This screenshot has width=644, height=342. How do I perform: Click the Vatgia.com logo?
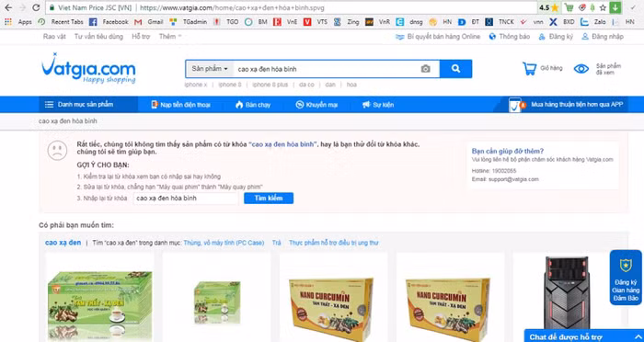(88, 69)
